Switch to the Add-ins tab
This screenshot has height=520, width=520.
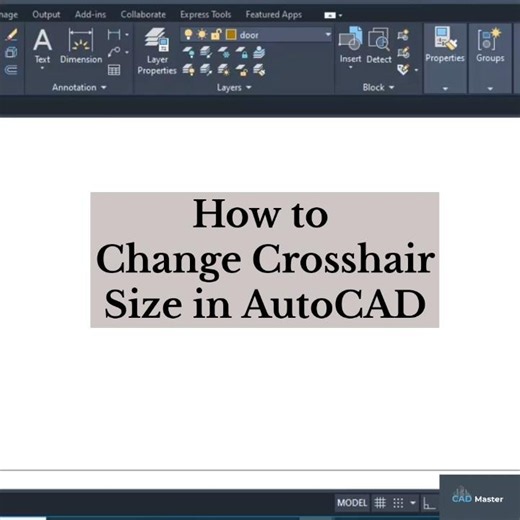90,15
